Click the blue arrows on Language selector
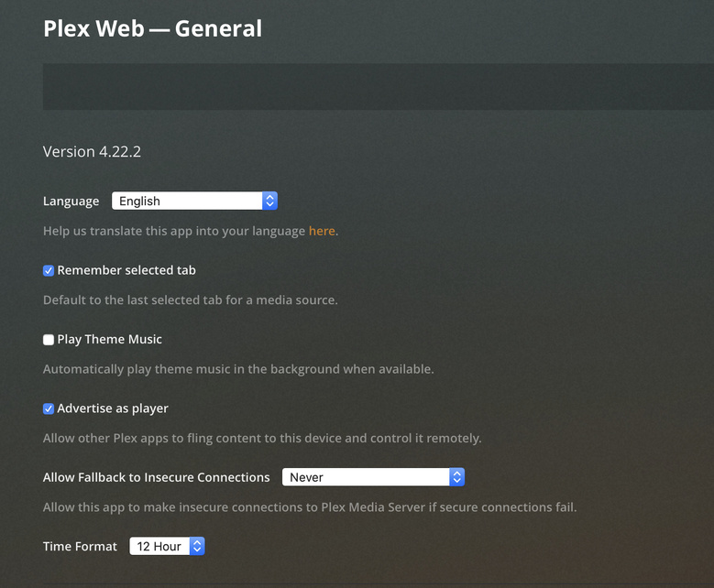The width and height of the screenshot is (714, 588). point(269,201)
